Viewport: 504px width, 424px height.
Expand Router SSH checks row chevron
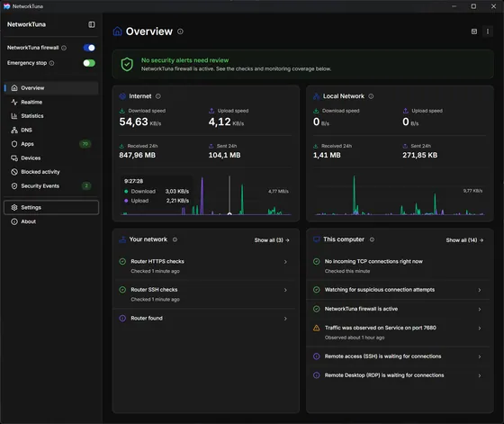(285, 290)
